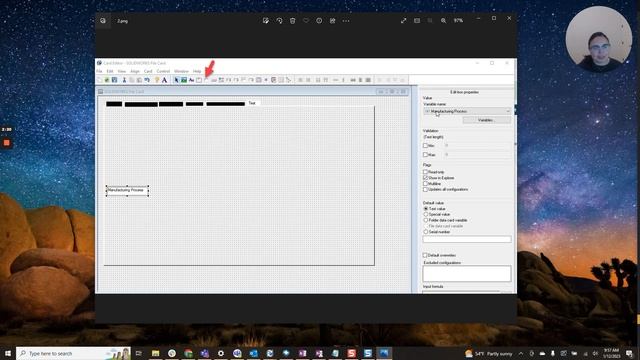Open the Windows Start menu
This screenshot has height=360, width=640.
point(8,353)
